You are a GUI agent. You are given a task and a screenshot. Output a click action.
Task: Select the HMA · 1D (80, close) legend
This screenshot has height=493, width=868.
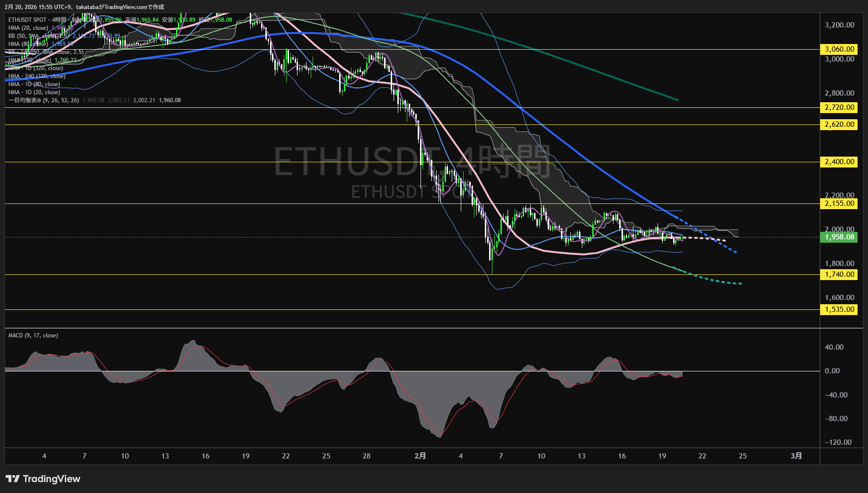pos(34,84)
